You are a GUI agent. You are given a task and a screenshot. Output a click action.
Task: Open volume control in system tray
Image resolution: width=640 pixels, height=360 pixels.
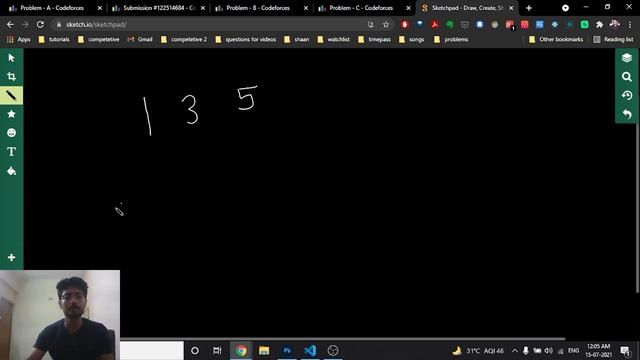click(x=549, y=351)
